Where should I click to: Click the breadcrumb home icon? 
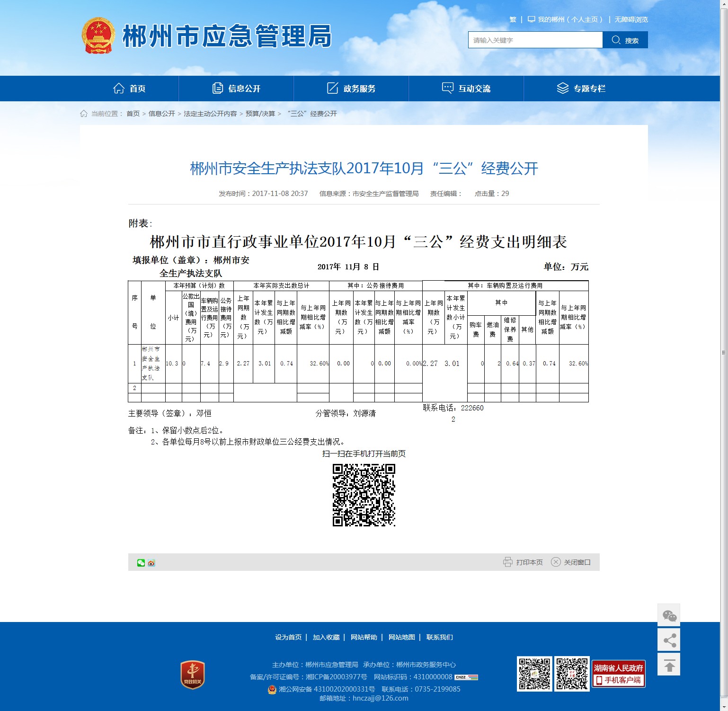coord(84,114)
